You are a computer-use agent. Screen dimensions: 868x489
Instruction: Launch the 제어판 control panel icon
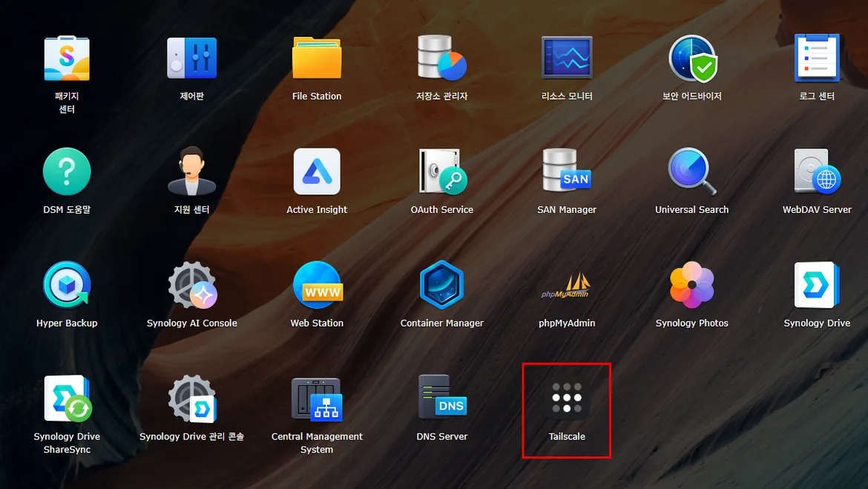[x=191, y=59]
